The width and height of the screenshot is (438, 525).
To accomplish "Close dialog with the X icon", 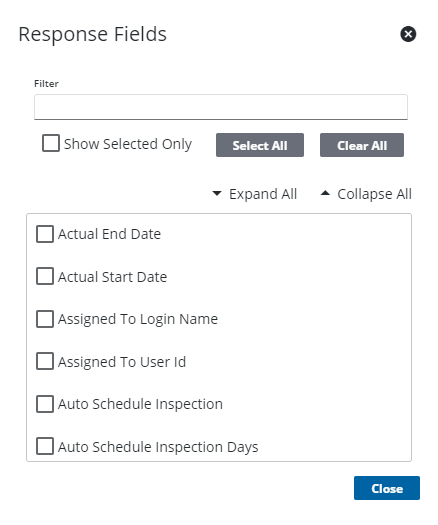I will (x=408, y=34).
